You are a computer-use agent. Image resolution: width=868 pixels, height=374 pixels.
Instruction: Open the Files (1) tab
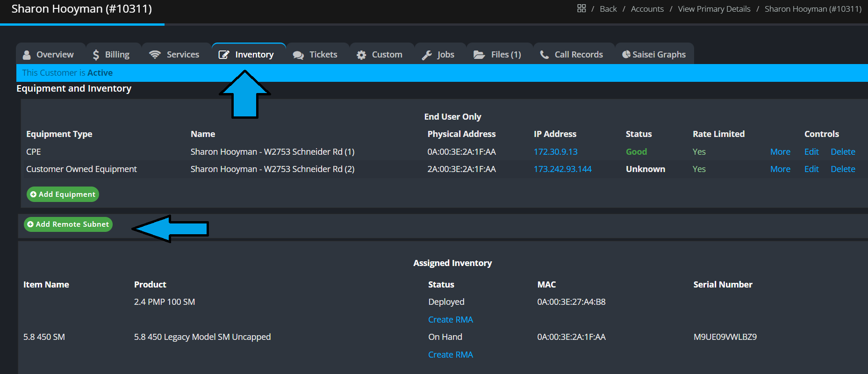point(498,55)
